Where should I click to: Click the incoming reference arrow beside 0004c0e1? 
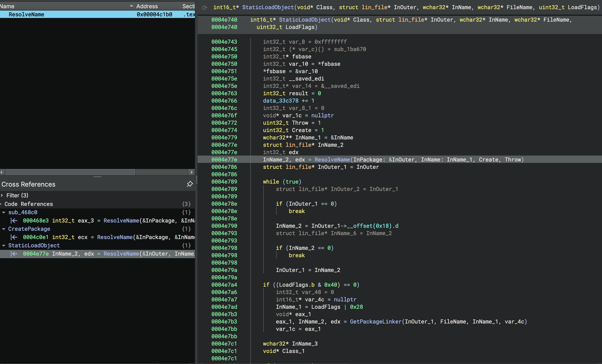[x=15, y=237]
